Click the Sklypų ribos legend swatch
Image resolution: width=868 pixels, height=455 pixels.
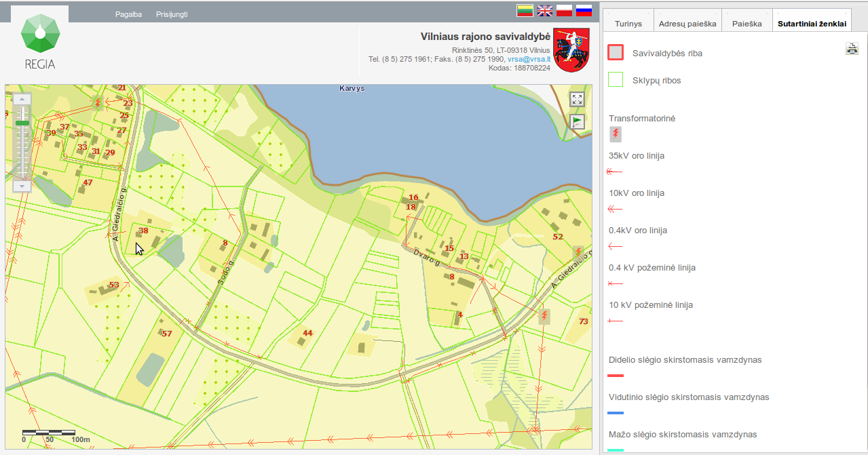click(x=616, y=80)
